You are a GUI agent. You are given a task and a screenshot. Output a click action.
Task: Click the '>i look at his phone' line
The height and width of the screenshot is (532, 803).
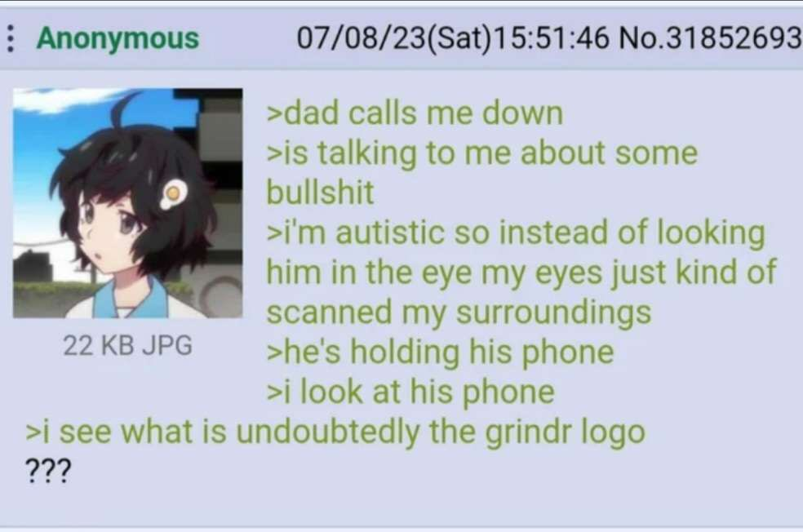point(410,392)
